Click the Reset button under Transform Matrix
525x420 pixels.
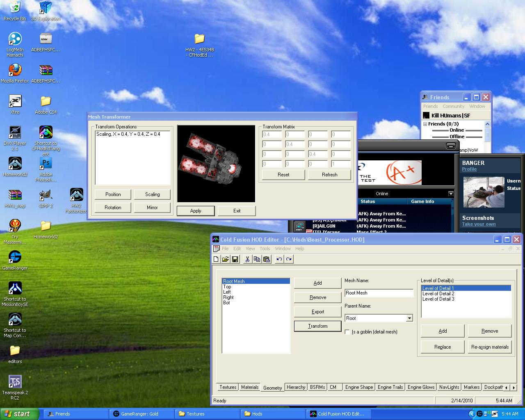click(283, 175)
